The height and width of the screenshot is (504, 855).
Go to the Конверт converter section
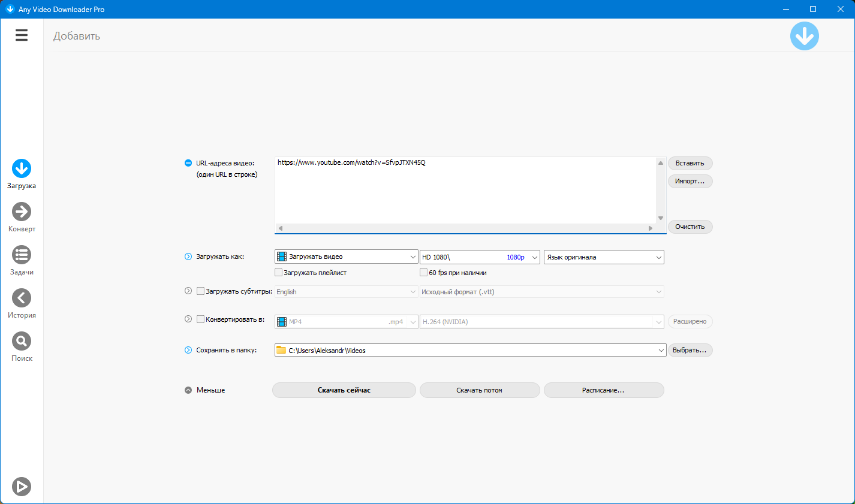click(x=22, y=212)
